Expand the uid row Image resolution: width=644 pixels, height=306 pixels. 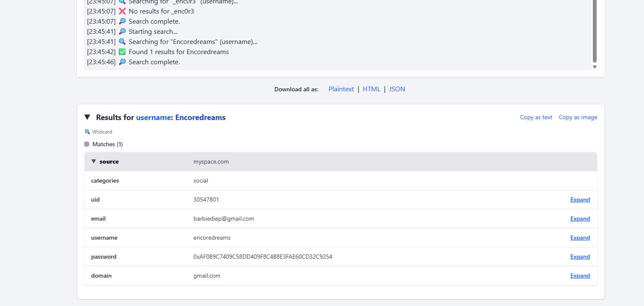(x=580, y=199)
